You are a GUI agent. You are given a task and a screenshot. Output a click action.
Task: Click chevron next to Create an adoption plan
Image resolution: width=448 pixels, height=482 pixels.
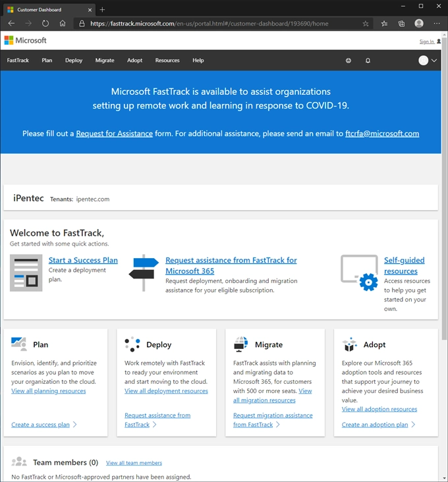(x=413, y=425)
